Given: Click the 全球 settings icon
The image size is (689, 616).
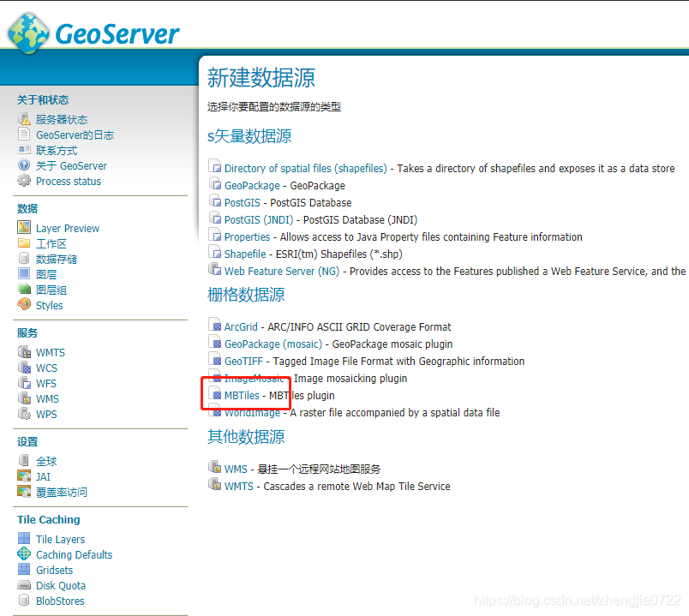Looking at the screenshot, I should 24,460.
